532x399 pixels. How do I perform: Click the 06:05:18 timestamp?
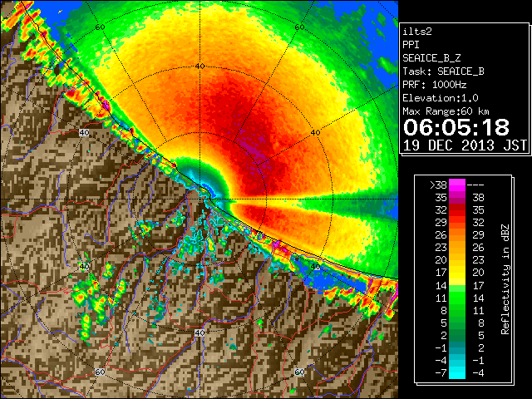tap(456, 127)
